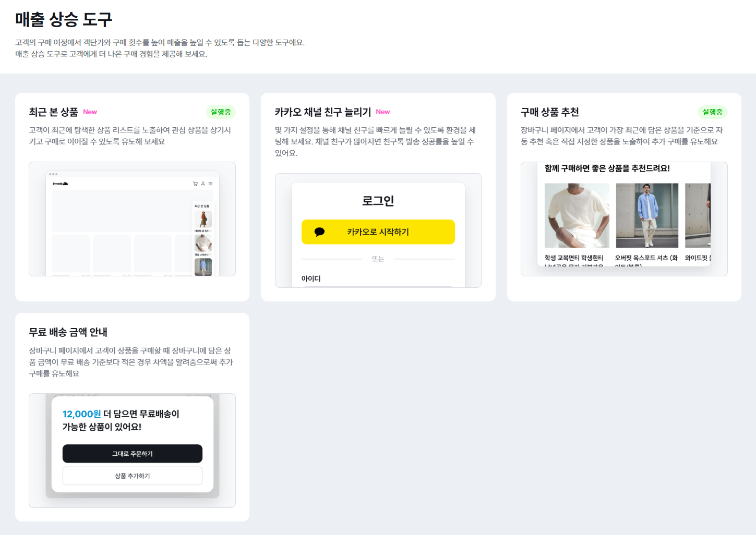
Task: Open the 카카오 채널 친구 늘리기 card title
Action: click(x=322, y=112)
